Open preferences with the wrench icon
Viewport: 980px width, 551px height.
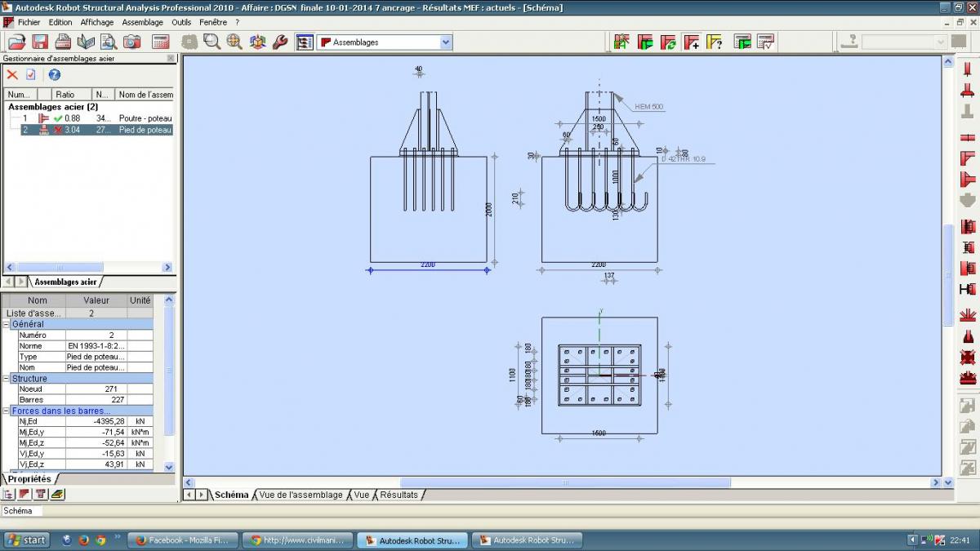tap(280, 42)
